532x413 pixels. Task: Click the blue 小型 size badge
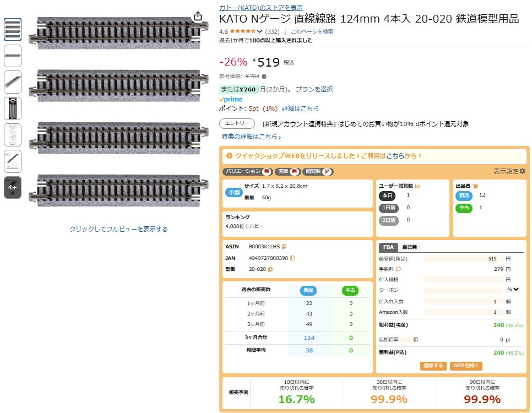click(234, 192)
